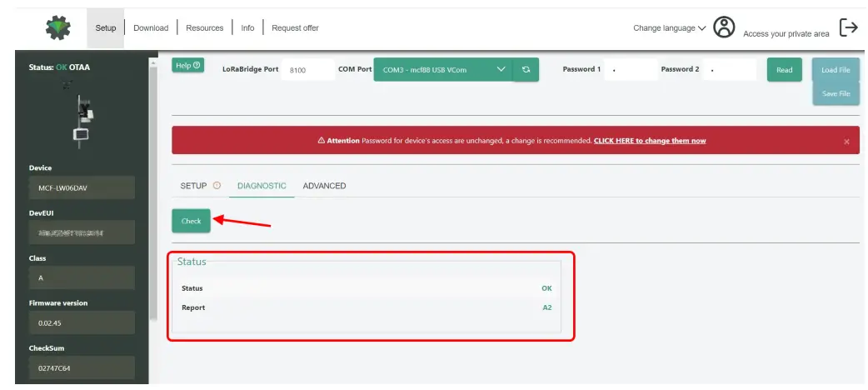This screenshot has height=390, width=868.
Task: Click the Firmware version field 0.02.45
Action: pyautogui.click(x=82, y=323)
